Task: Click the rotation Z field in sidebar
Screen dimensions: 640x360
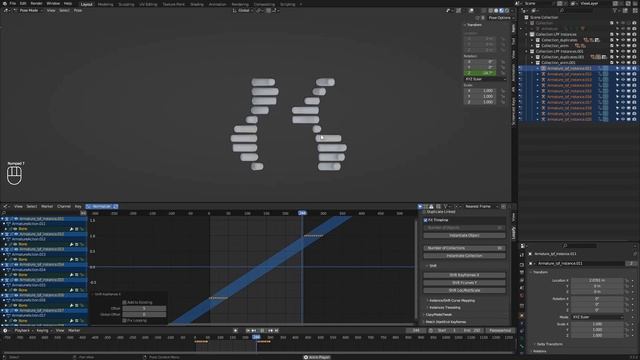Action: (x=480, y=73)
